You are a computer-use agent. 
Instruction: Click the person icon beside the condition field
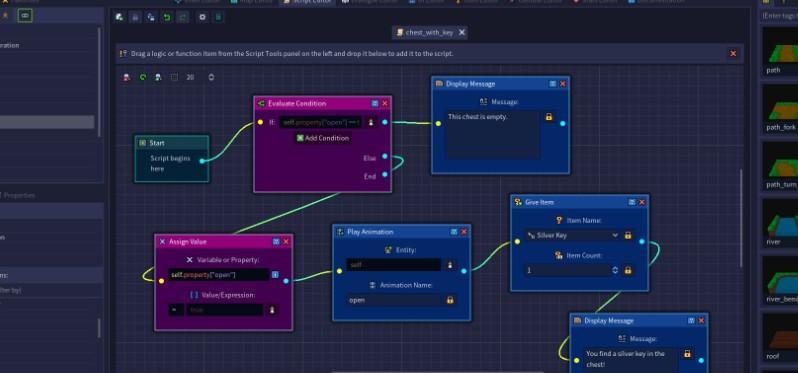click(x=370, y=122)
